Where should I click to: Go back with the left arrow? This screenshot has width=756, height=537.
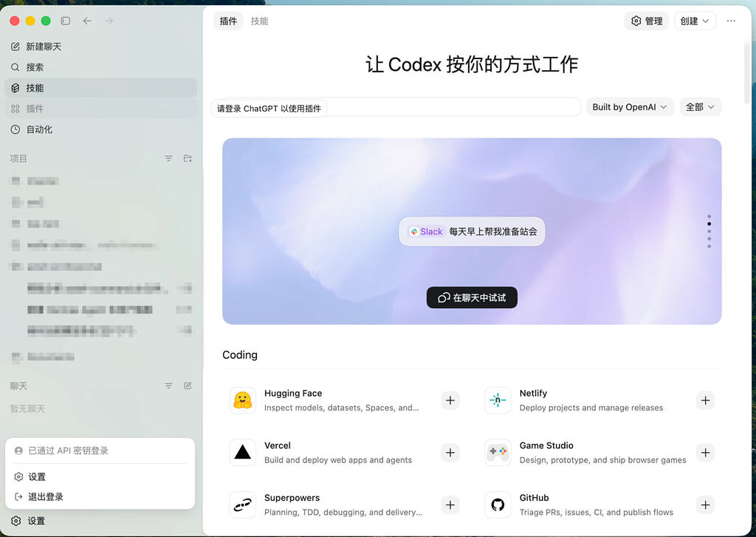[87, 21]
